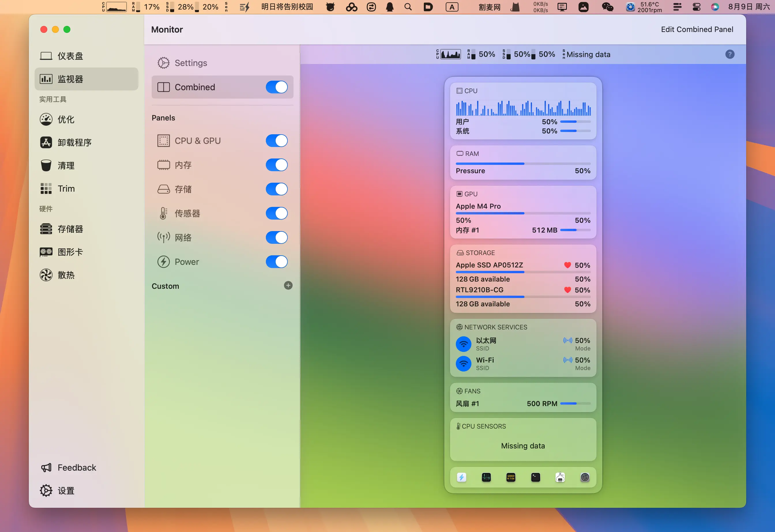
Task: Open Console app shortcut icon
Action: point(511,477)
